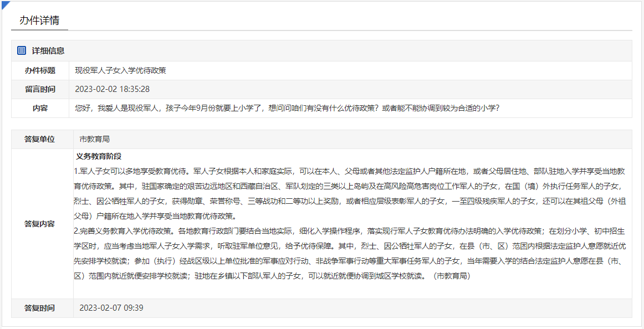
Task: Click the 答复时间 label cell
Action: pyautogui.click(x=42, y=308)
